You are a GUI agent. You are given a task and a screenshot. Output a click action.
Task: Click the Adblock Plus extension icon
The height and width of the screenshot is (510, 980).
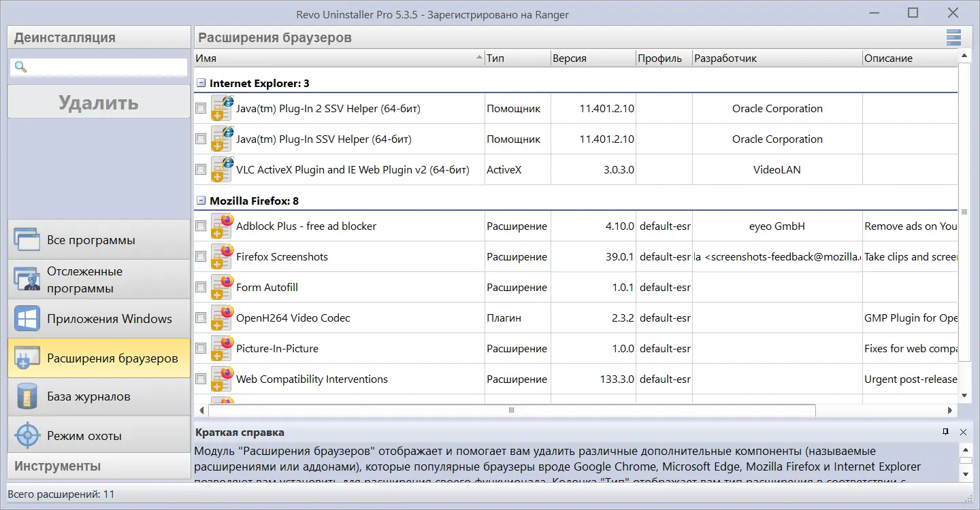(222, 226)
